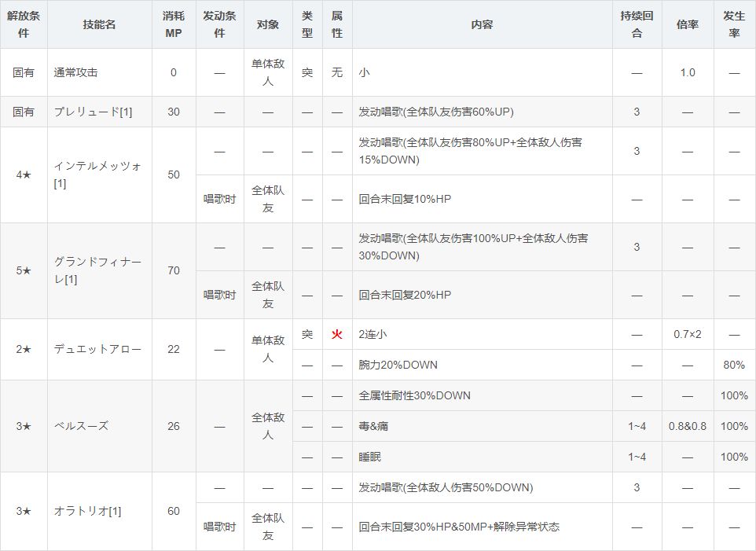Select the skill name ベルスーズ
Screen dimensions: 756x551
coord(81,426)
